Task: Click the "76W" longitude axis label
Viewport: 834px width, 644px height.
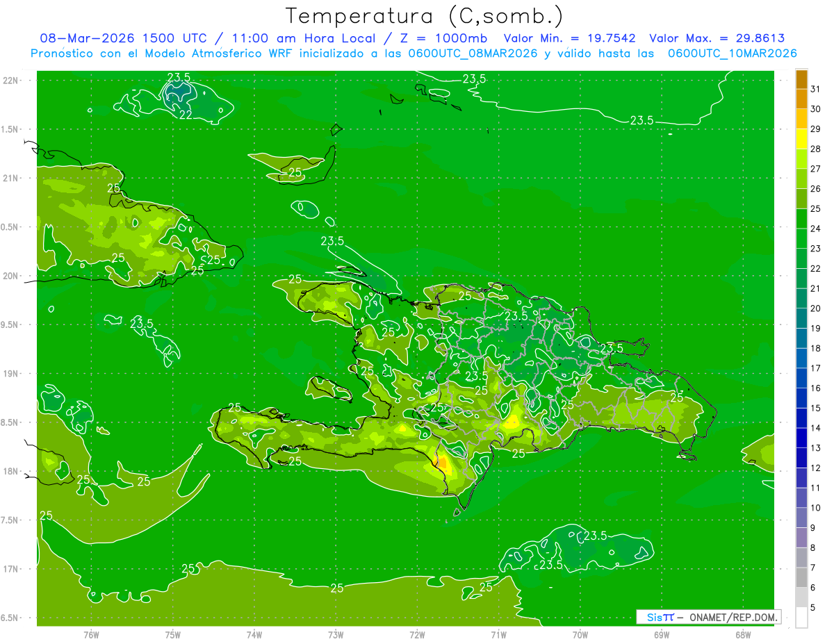Action: (x=91, y=635)
